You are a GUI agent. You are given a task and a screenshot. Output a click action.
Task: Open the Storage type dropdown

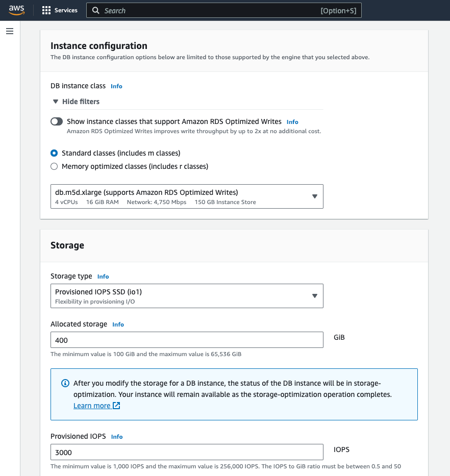click(314, 296)
